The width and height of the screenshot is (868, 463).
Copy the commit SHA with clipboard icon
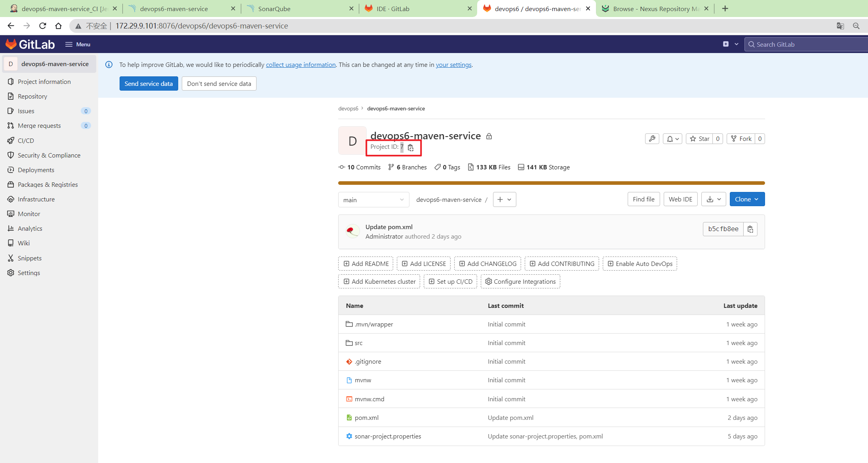point(750,229)
